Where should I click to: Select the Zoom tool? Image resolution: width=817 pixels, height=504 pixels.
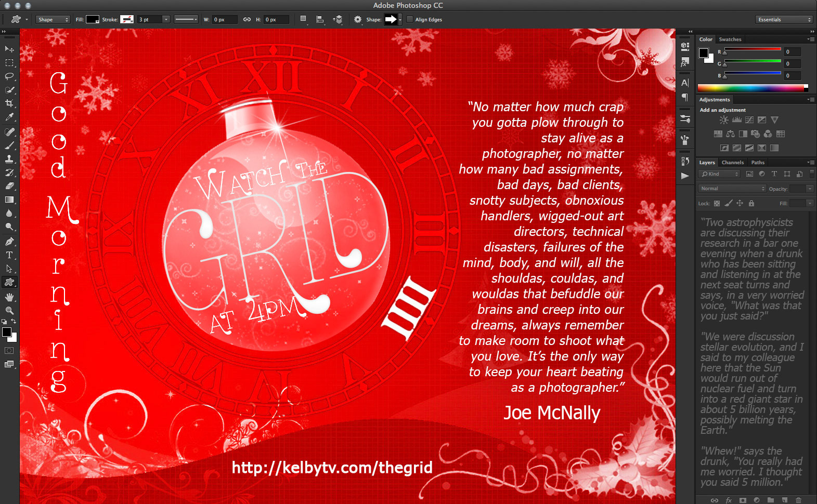(9, 311)
